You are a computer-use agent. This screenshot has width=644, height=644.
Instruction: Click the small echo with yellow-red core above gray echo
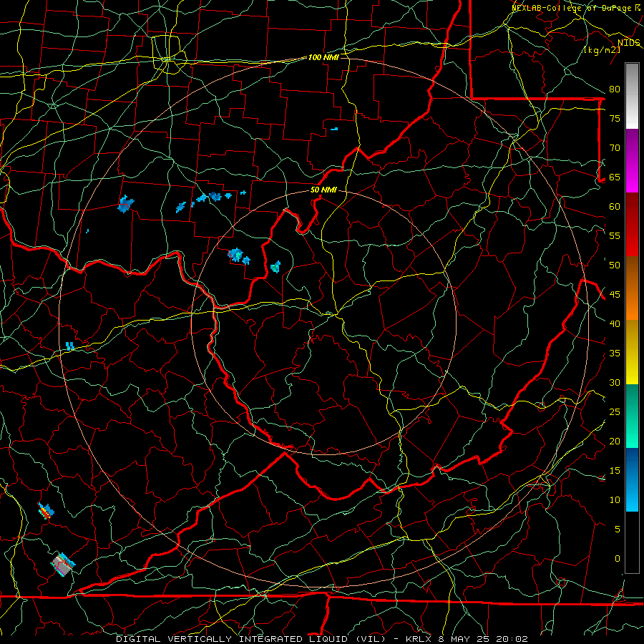46,510
